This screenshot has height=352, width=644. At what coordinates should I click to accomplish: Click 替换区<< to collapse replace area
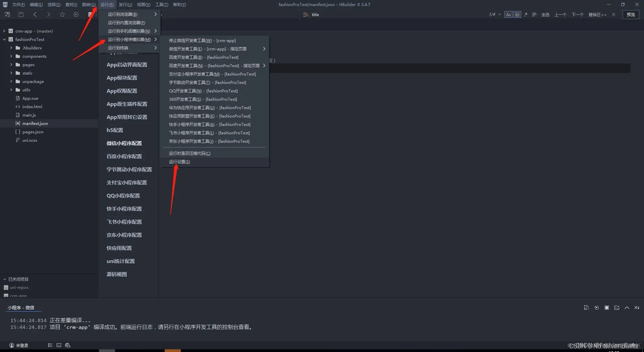point(597,14)
